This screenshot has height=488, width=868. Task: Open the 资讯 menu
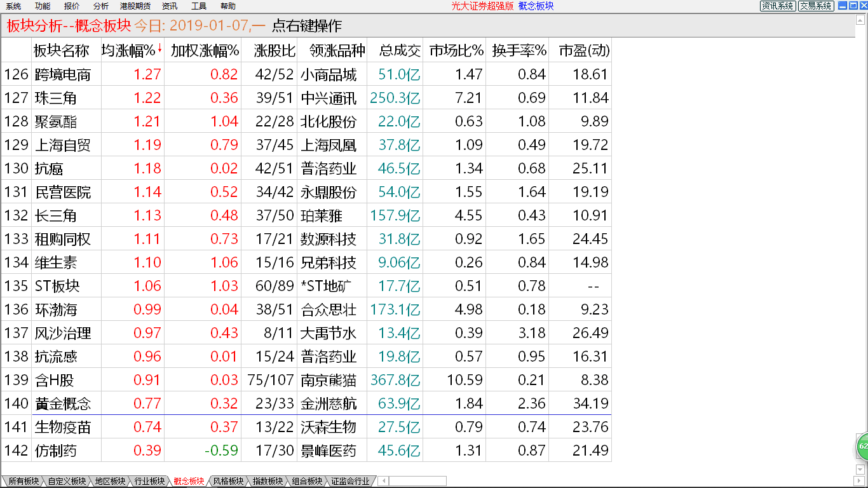pos(170,6)
